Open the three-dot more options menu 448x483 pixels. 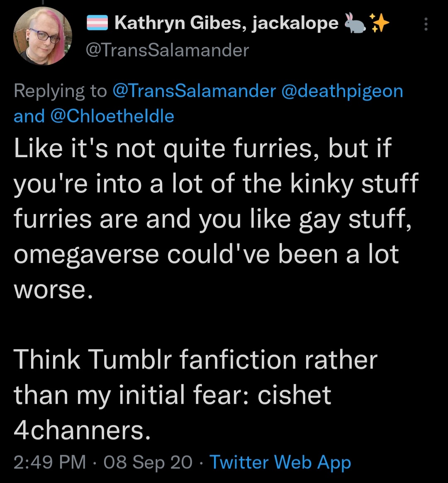(x=426, y=24)
